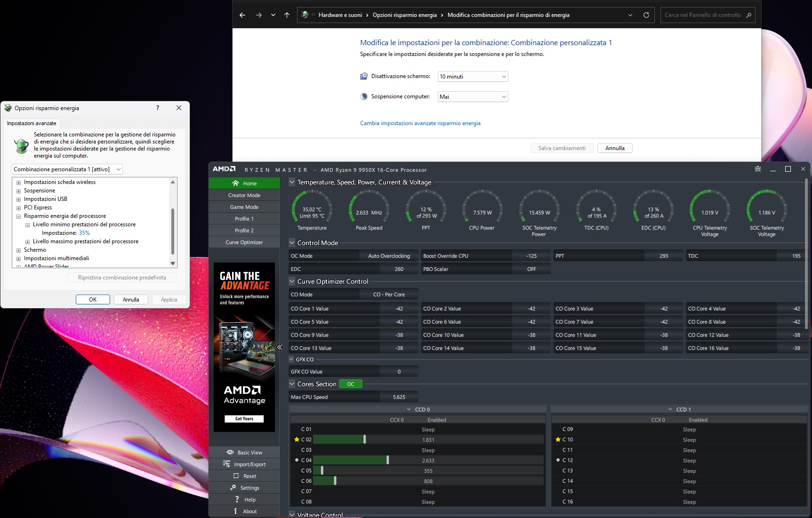This screenshot has width=812, height=518.
Task: Click the AMD logo in Ryzen Master title bar
Action: coord(224,169)
